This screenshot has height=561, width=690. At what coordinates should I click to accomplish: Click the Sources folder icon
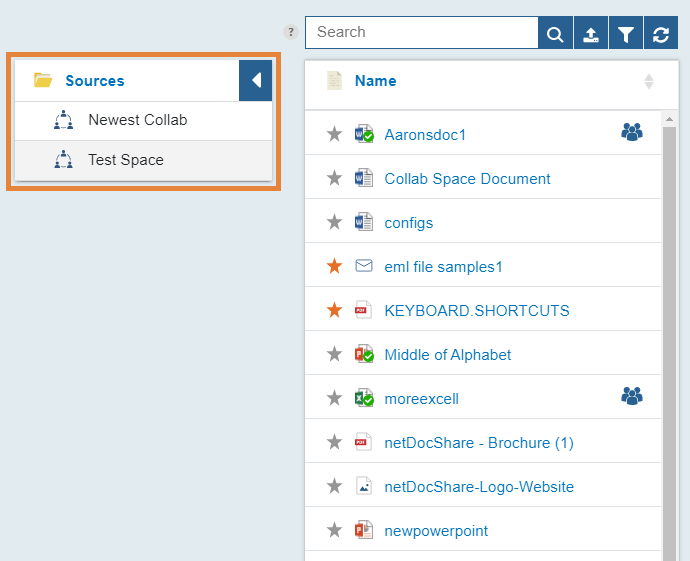[x=43, y=80]
